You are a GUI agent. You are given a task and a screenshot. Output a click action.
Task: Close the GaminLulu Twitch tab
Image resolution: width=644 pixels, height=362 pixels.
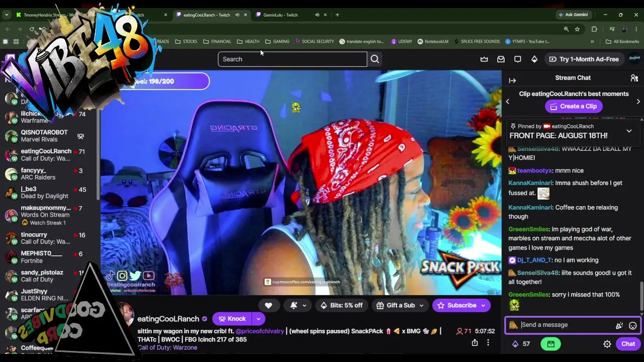(325, 15)
